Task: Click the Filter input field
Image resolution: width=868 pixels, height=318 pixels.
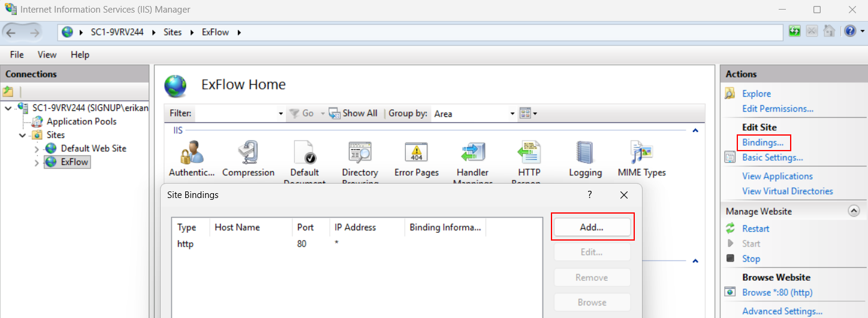Action: tap(236, 113)
